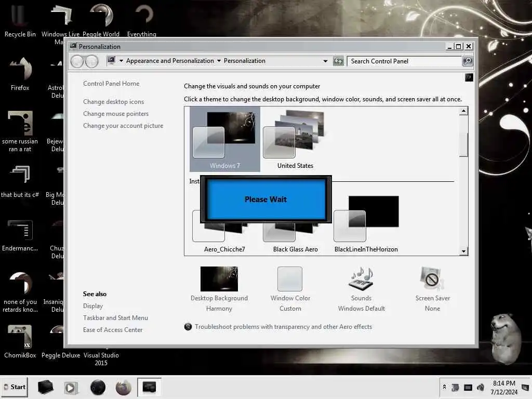Expand the arrow before Appearance and Personalization
Screen dimensions: 532x399
point(121,61)
